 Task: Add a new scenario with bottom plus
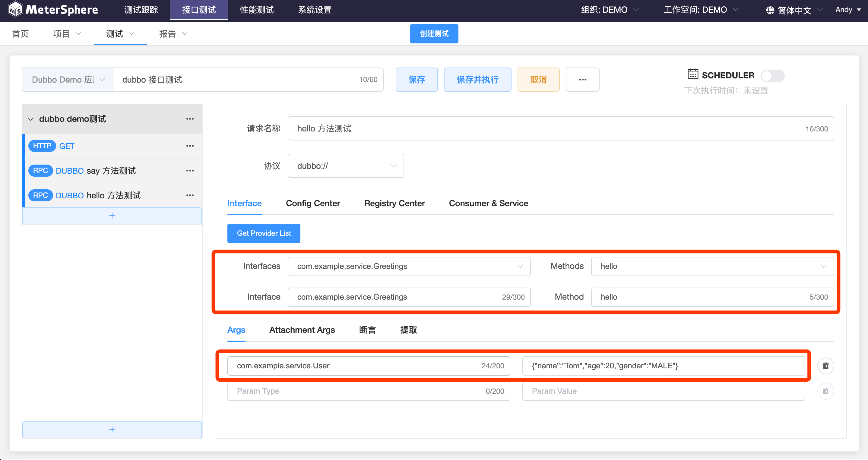tap(112, 429)
